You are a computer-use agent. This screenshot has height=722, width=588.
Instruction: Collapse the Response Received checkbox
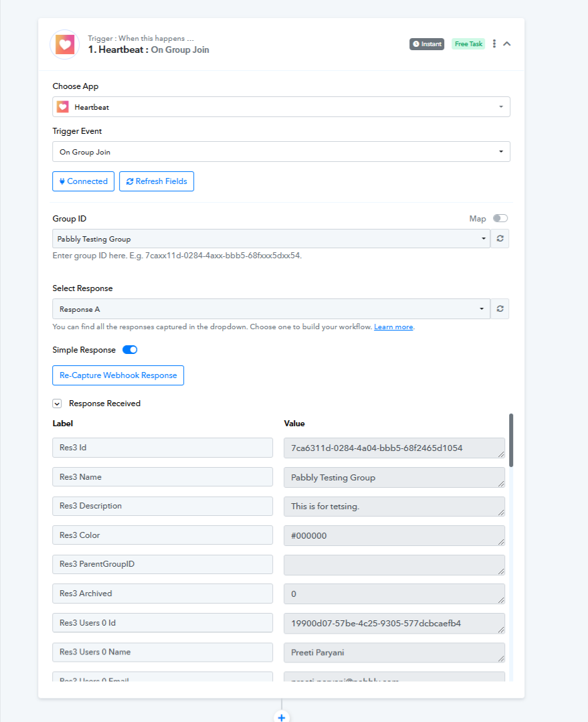(57, 403)
